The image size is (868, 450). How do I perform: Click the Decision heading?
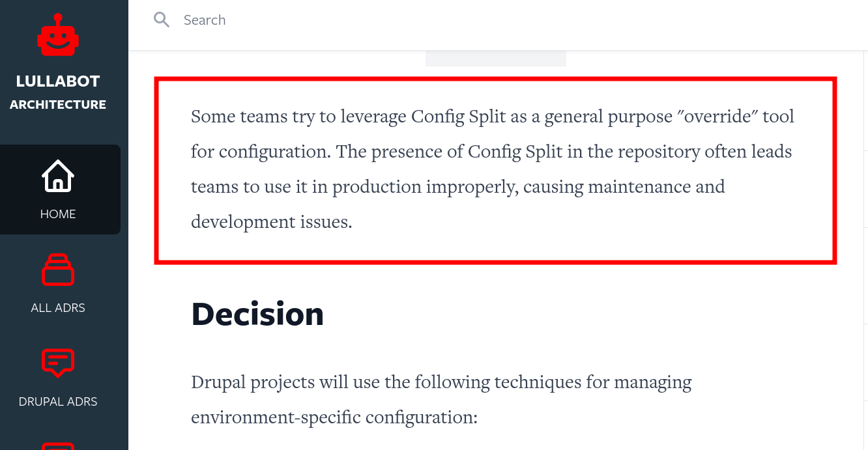click(257, 315)
